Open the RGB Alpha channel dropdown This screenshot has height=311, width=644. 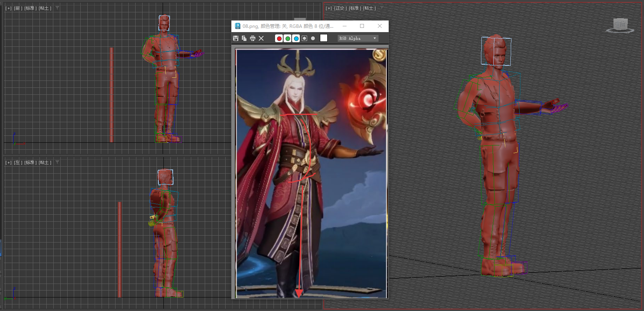(358, 38)
